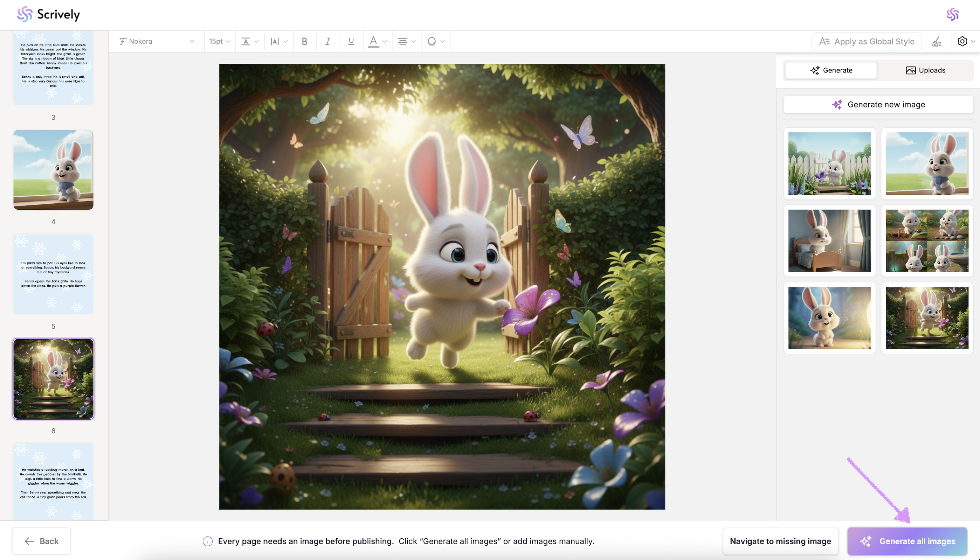
Task: Open the letter spacing control
Action: [278, 41]
